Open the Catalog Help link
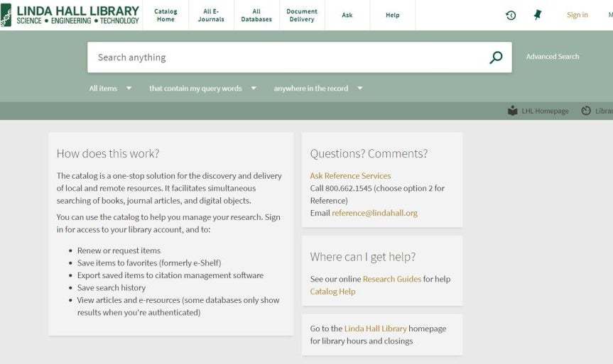This screenshot has width=613, height=364. [332, 292]
